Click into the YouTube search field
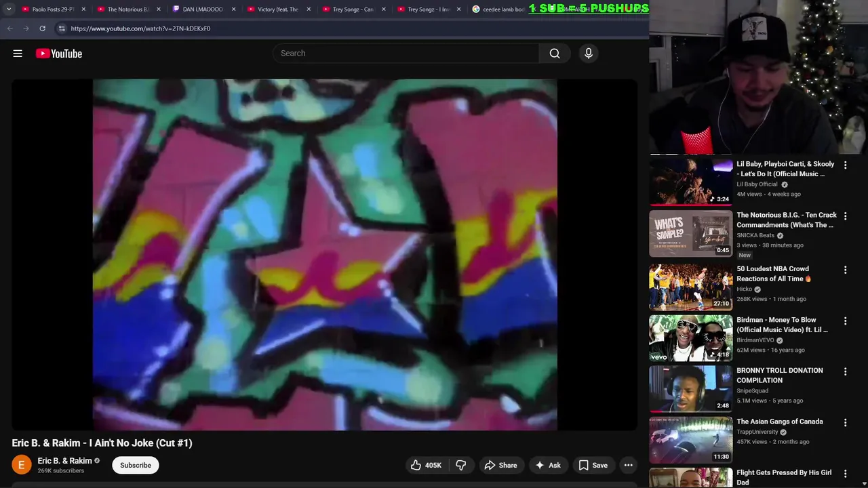Image resolution: width=868 pixels, height=488 pixels. (406, 54)
